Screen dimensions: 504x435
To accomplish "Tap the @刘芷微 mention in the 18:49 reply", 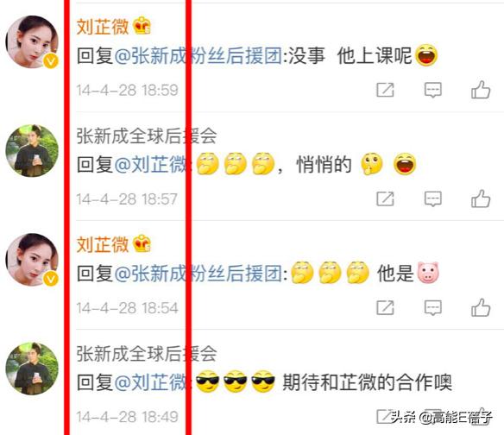I will point(151,382).
